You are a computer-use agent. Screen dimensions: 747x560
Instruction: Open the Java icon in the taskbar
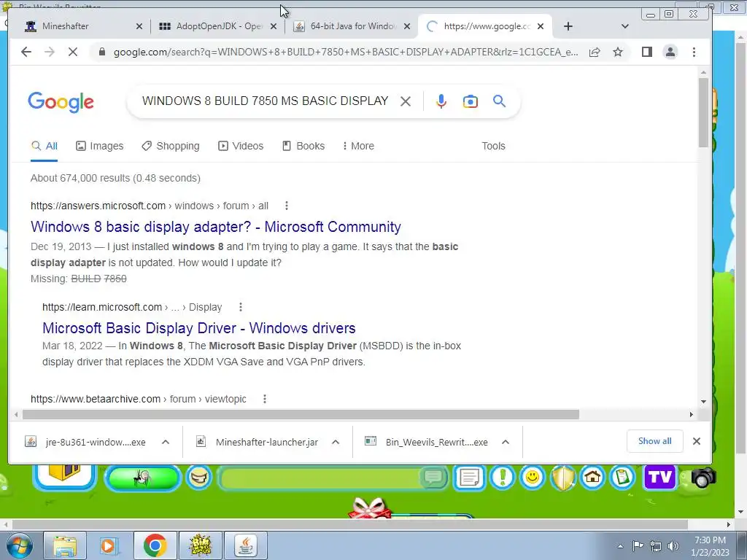pyautogui.click(x=245, y=545)
